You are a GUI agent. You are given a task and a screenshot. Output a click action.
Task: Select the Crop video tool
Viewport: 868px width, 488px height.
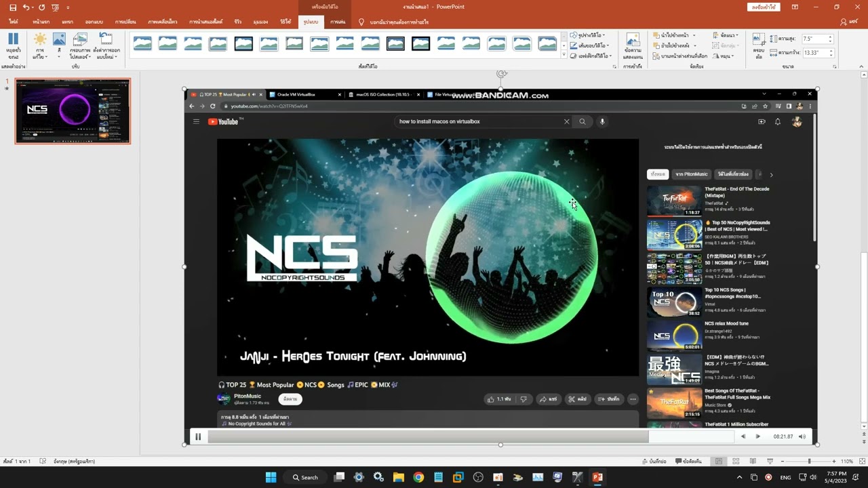click(758, 45)
